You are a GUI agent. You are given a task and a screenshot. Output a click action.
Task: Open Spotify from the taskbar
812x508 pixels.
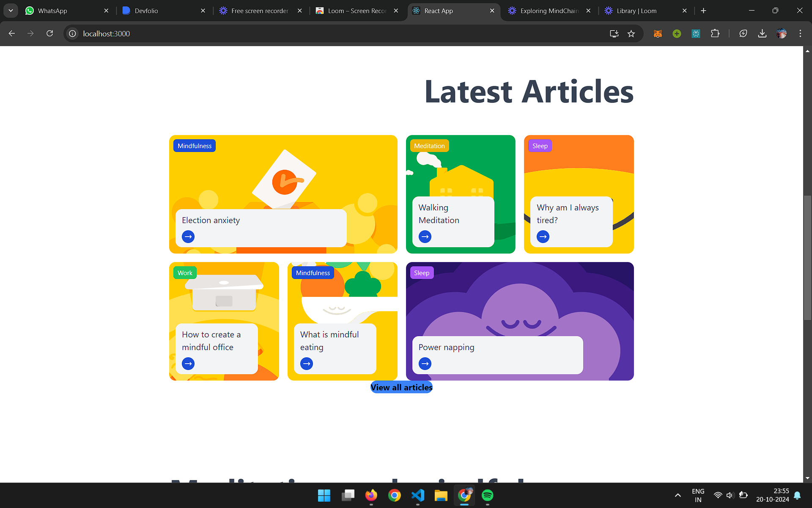(x=488, y=495)
